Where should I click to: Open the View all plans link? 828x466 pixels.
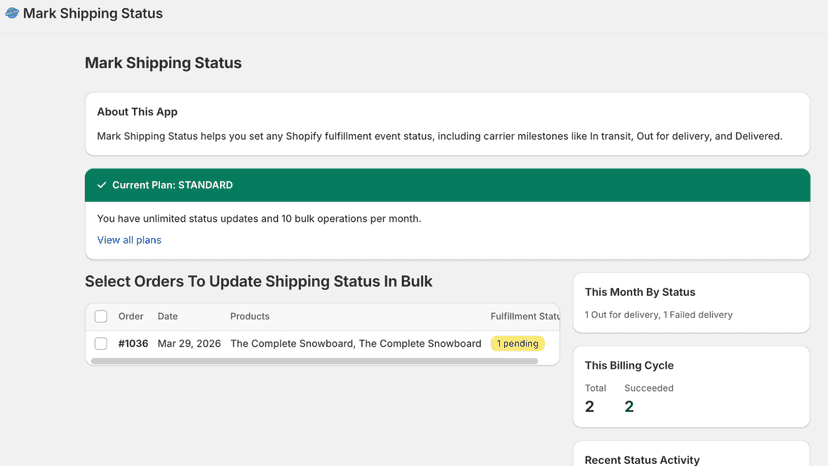[129, 240]
